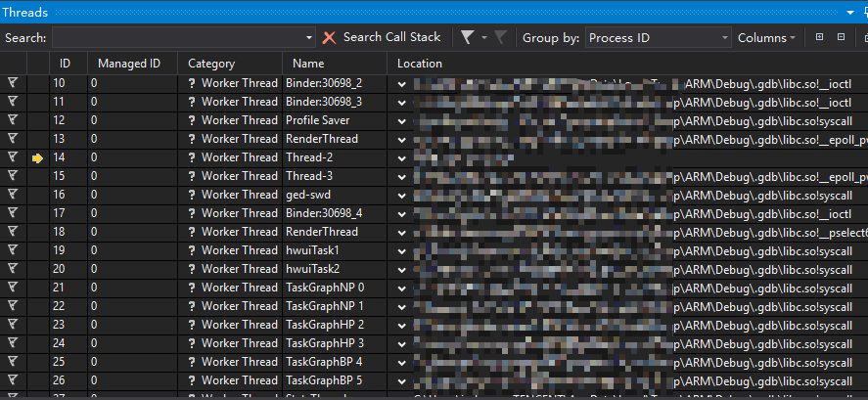868x400 pixels.
Task: Flag the TaskGraphNP 1 thread
Action: point(13,306)
